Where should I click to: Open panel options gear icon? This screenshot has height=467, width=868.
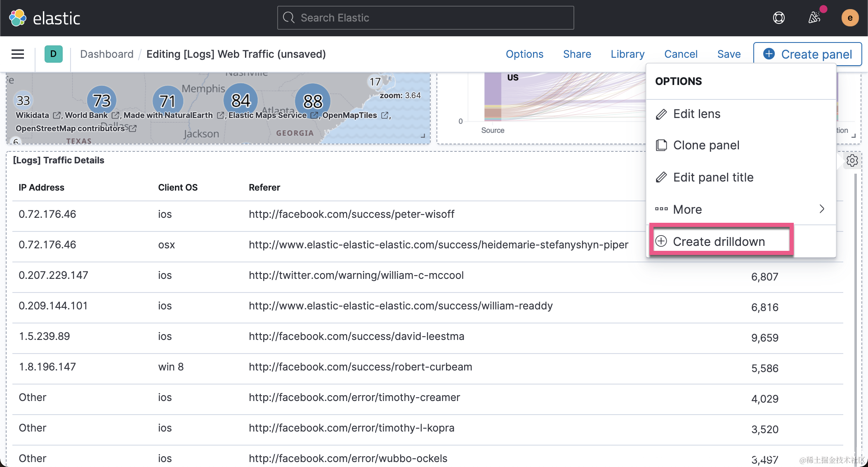[852, 160]
